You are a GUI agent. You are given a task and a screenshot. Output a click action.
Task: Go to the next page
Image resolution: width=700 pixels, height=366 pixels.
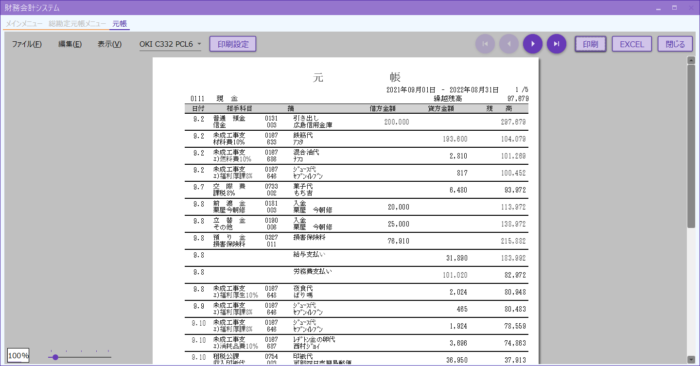533,44
